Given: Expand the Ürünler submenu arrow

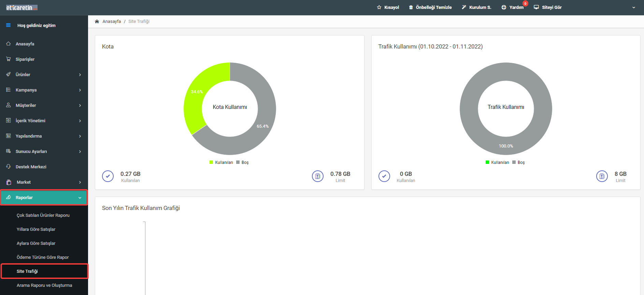Looking at the screenshot, I should [x=80, y=75].
